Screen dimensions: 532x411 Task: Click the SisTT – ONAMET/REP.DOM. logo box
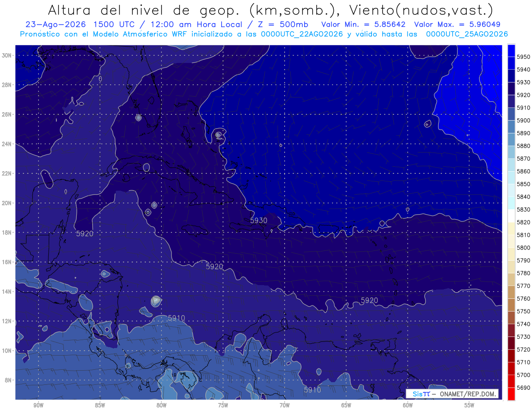click(x=452, y=394)
